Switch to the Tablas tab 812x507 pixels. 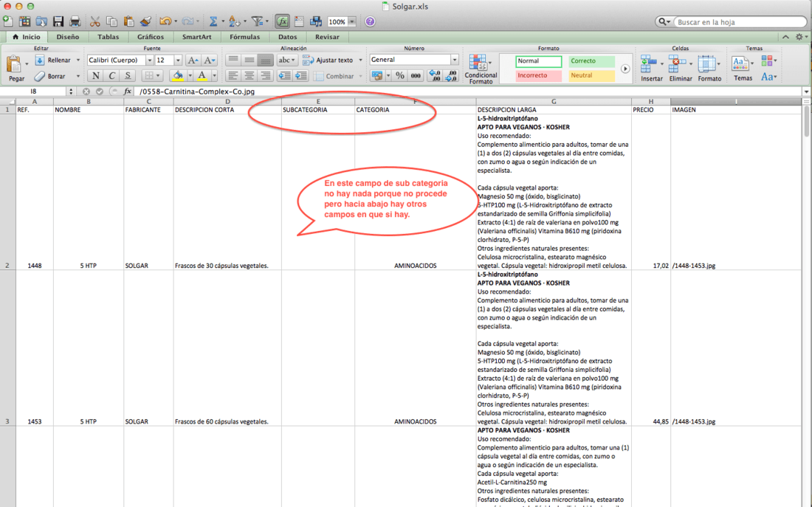(109, 37)
